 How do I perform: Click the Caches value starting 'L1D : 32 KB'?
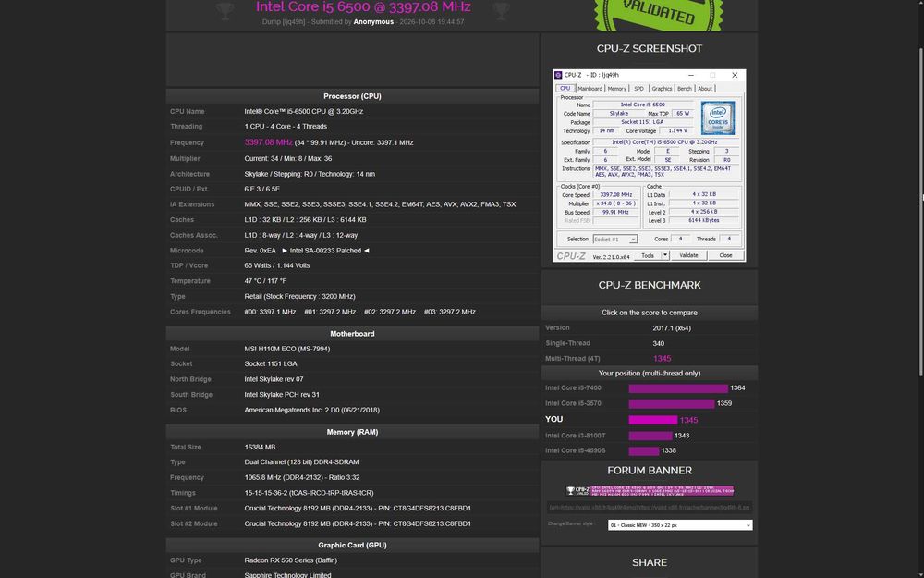click(x=305, y=220)
